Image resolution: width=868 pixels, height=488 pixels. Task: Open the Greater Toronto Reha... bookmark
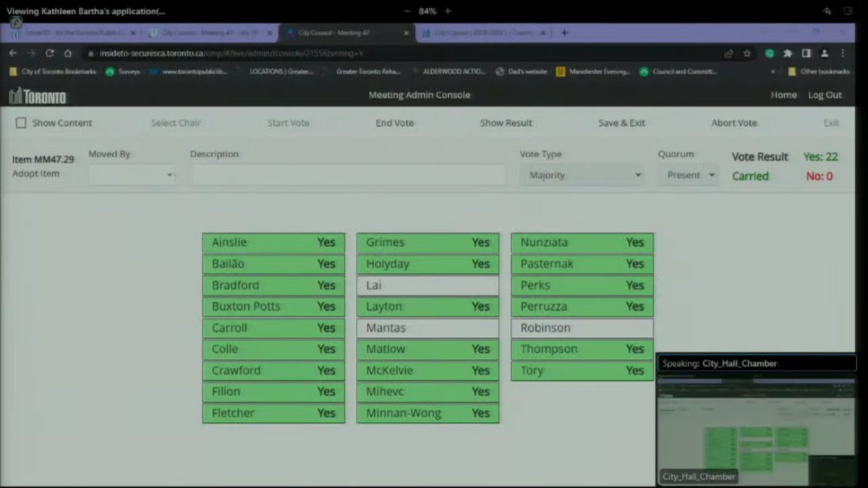tap(367, 72)
